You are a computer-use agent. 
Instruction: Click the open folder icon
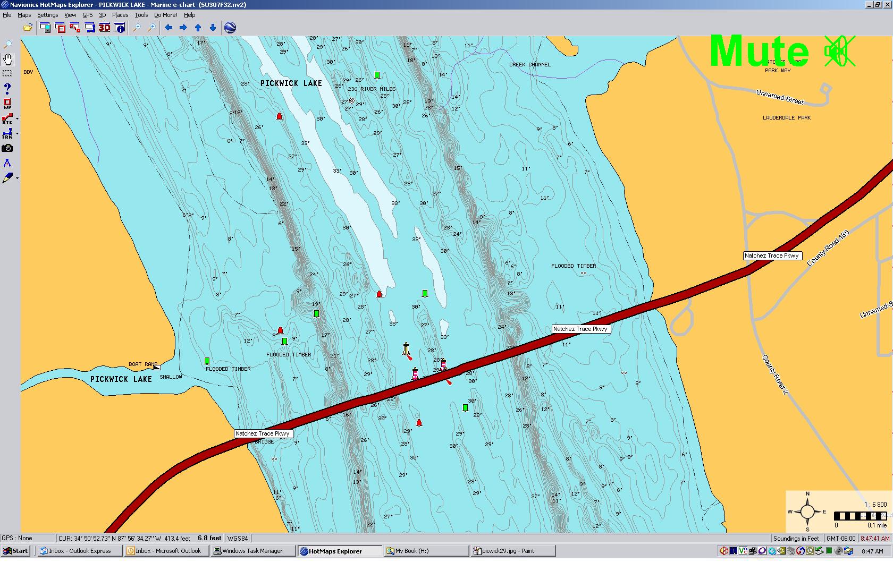pyautogui.click(x=28, y=28)
